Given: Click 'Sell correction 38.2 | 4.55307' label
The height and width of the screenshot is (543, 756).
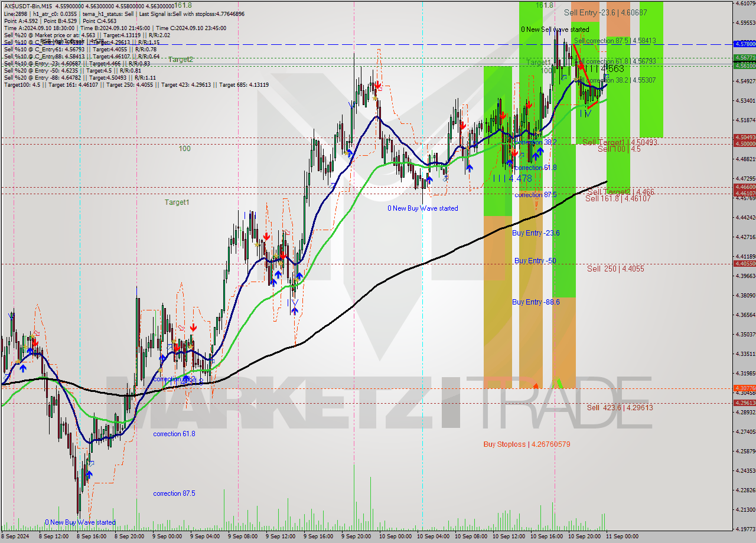Looking at the screenshot, I should pos(615,80).
